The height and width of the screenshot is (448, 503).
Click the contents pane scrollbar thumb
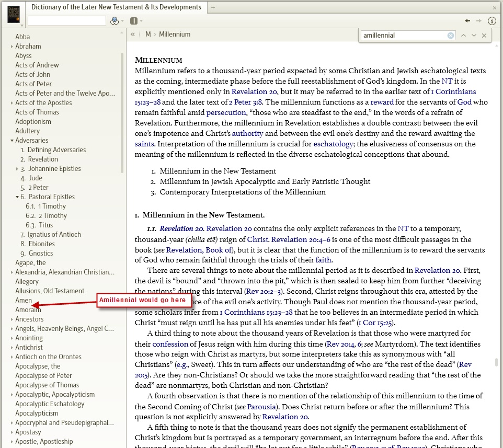tap(122, 112)
